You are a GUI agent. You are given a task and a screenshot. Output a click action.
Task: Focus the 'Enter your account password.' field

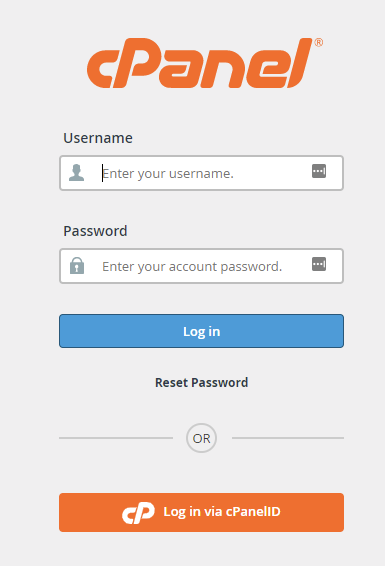[201, 266]
